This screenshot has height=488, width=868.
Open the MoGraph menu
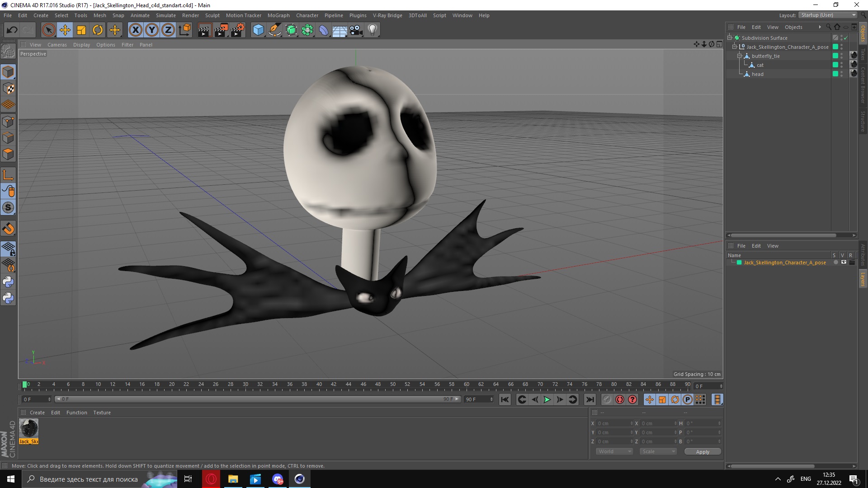tap(278, 15)
